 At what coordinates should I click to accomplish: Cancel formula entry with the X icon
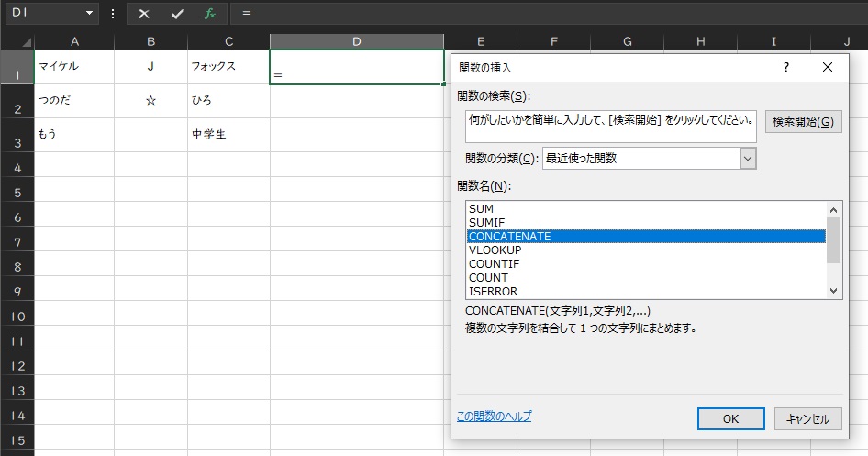tap(144, 14)
